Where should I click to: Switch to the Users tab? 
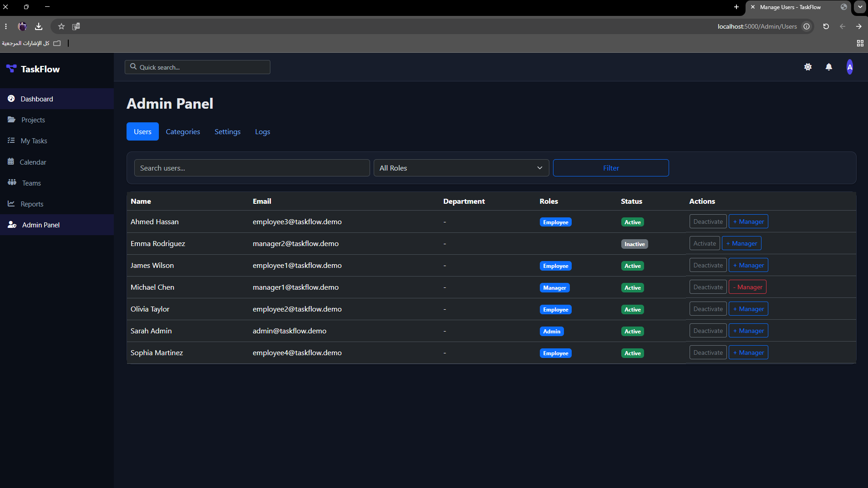[x=142, y=131]
